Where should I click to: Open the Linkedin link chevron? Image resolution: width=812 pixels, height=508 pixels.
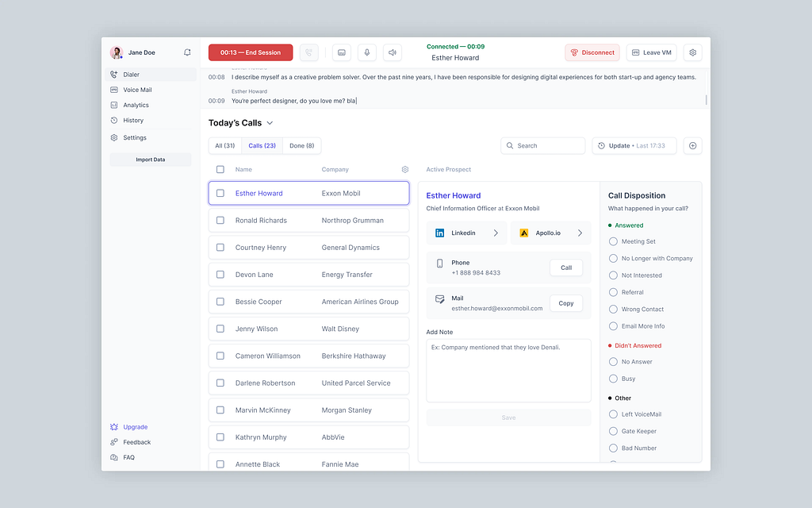click(x=496, y=233)
